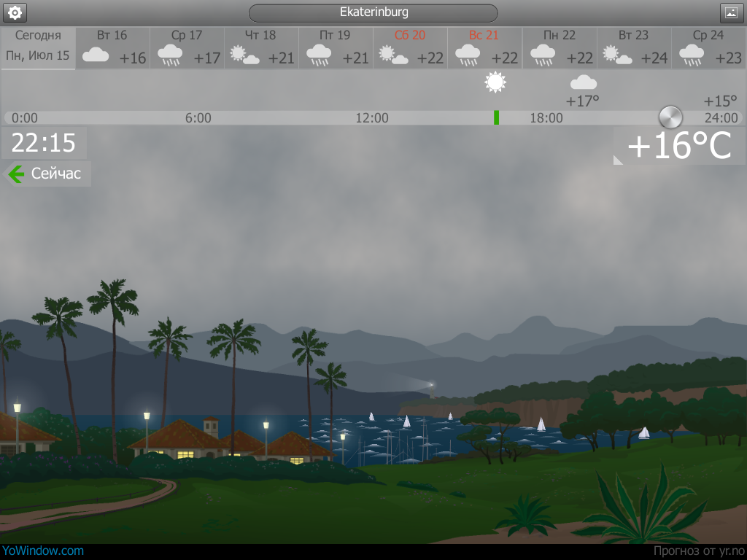The width and height of the screenshot is (747, 560).
Task: Open the Ekaterinburg location selector
Action: [373, 12]
